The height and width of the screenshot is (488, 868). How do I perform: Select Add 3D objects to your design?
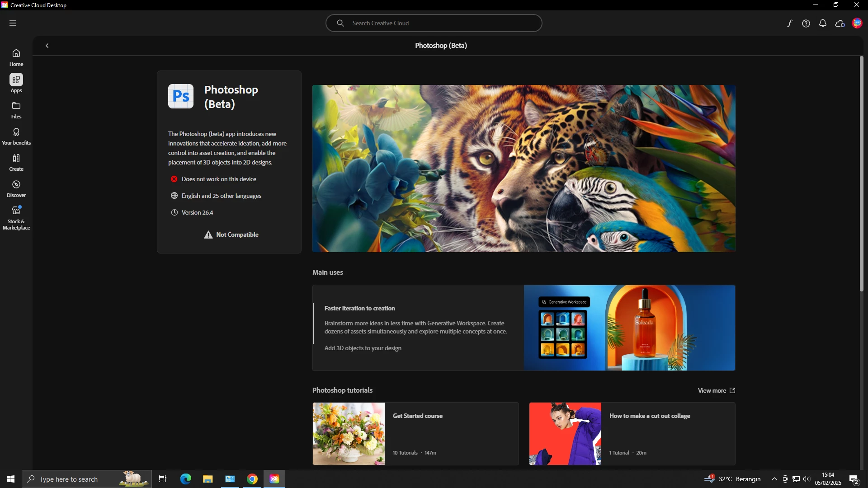pyautogui.click(x=363, y=348)
